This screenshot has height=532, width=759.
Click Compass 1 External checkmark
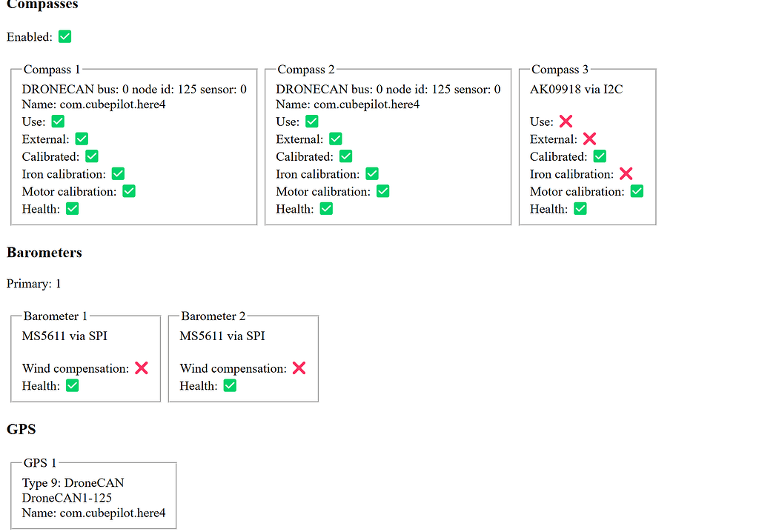coord(82,139)
